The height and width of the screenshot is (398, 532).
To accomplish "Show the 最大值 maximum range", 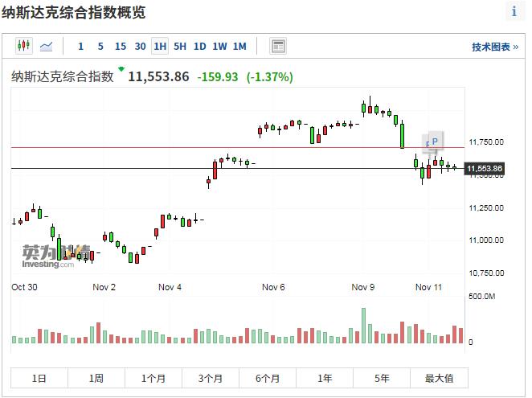I will coord(439,378).
